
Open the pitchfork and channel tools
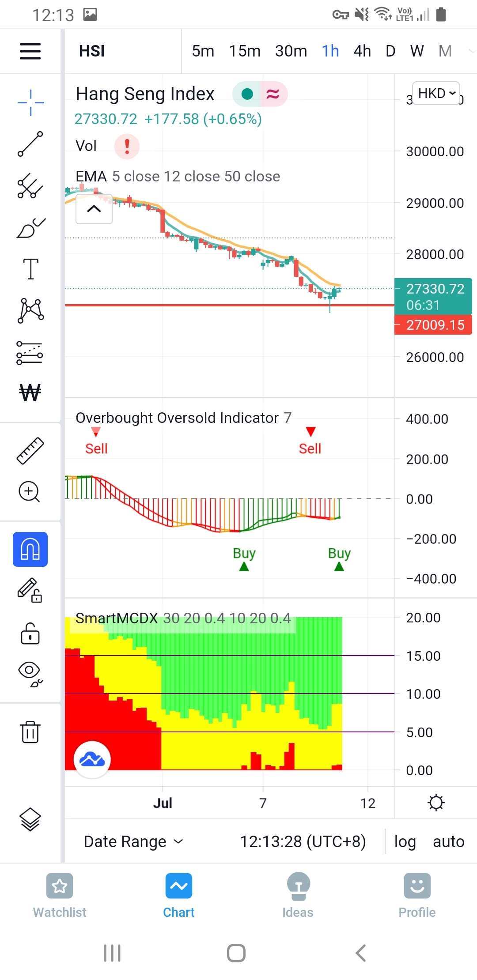pyautogui.click(x=30, y=185)
